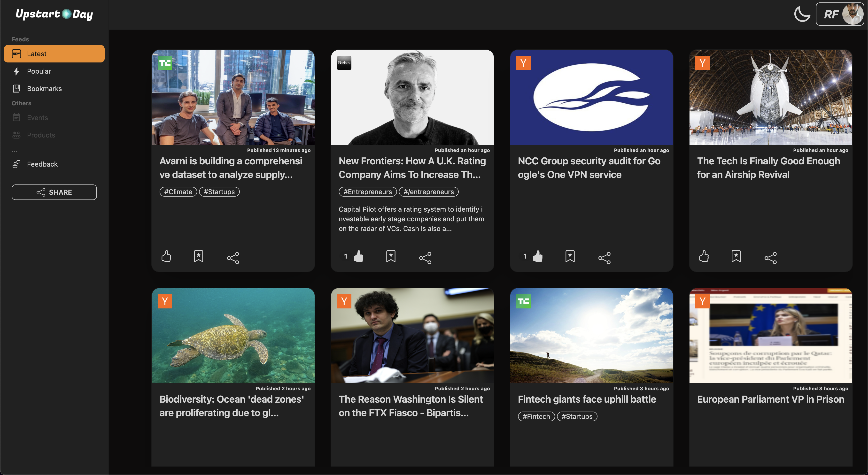Click the sea turtle thumbnail

233,336
